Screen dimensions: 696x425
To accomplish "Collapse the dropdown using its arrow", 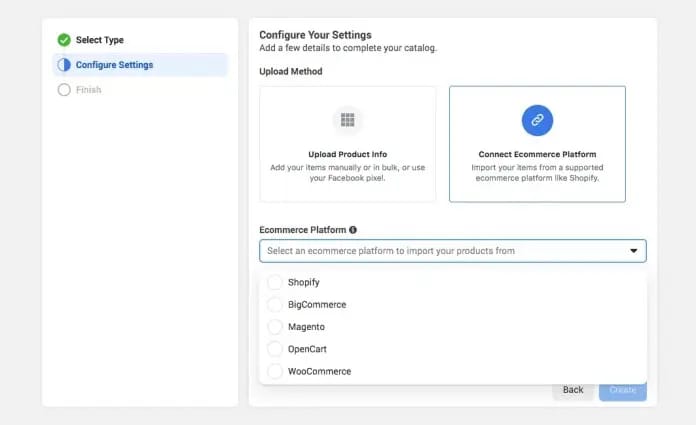I will [x=634, y=251].
